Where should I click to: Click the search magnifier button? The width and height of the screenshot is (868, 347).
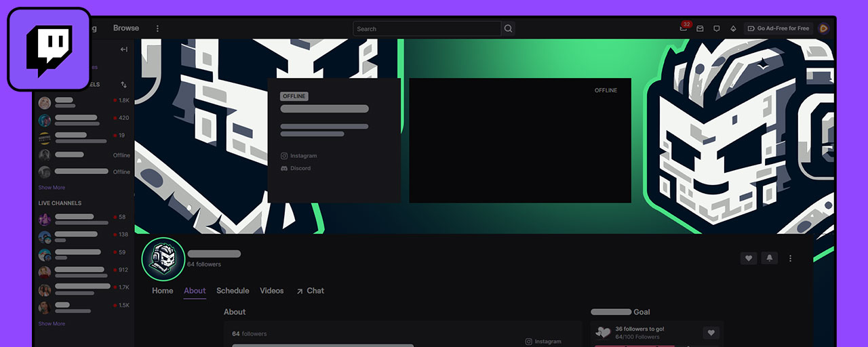[x=508, y=28]
